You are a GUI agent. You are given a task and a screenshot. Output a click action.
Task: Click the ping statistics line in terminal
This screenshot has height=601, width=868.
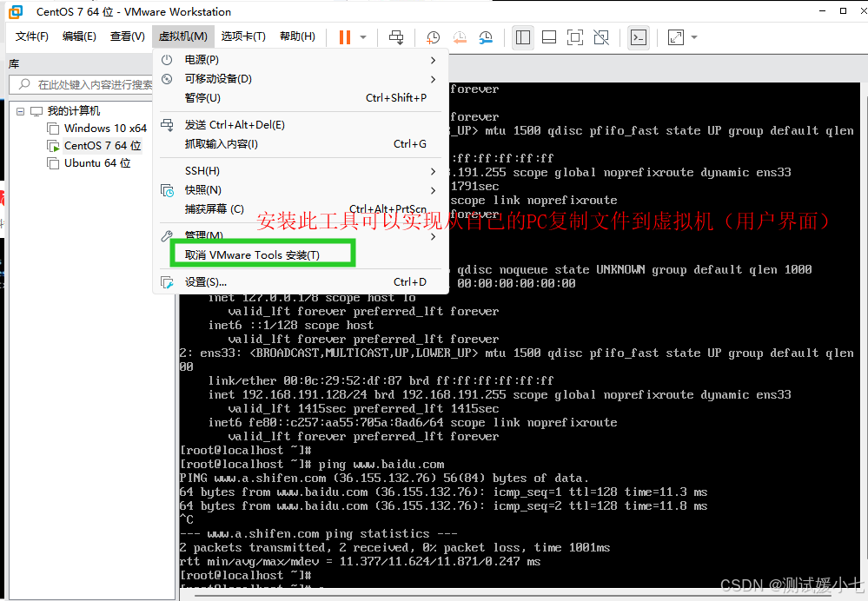tap(318, 534)
